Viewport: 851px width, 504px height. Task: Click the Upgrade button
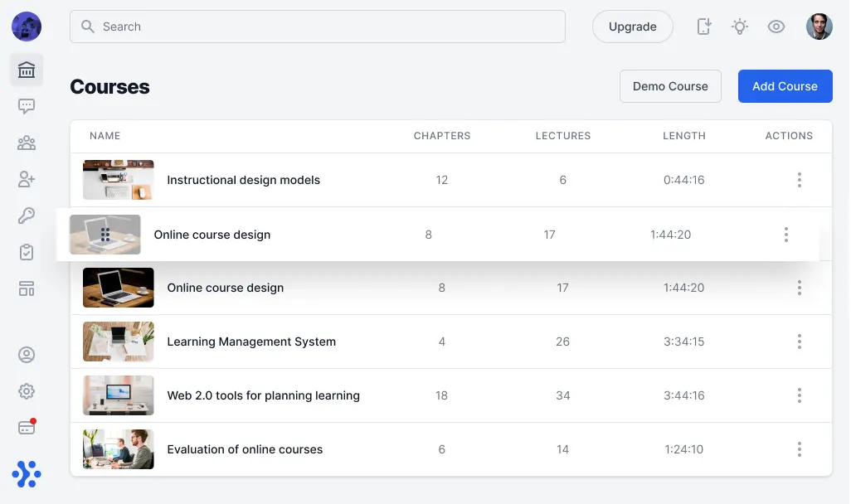(x=632, y=27)
